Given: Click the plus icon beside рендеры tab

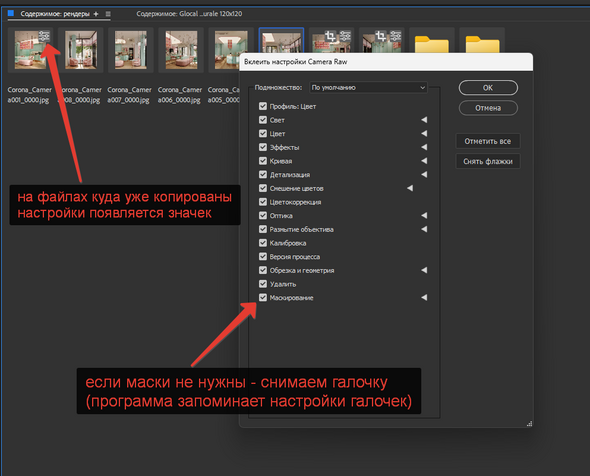Looking at the screenshot, I should click(x=96, y=14).
